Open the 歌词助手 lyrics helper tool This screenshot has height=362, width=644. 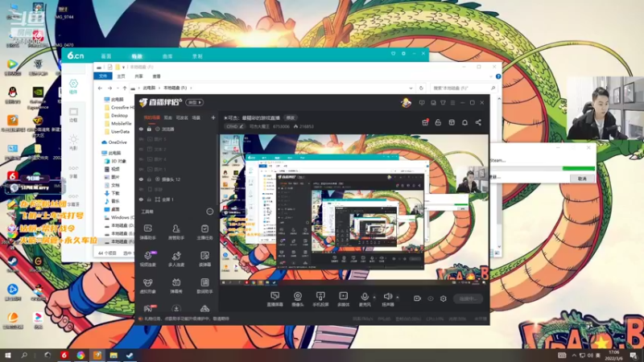click(x=204, y=286)
